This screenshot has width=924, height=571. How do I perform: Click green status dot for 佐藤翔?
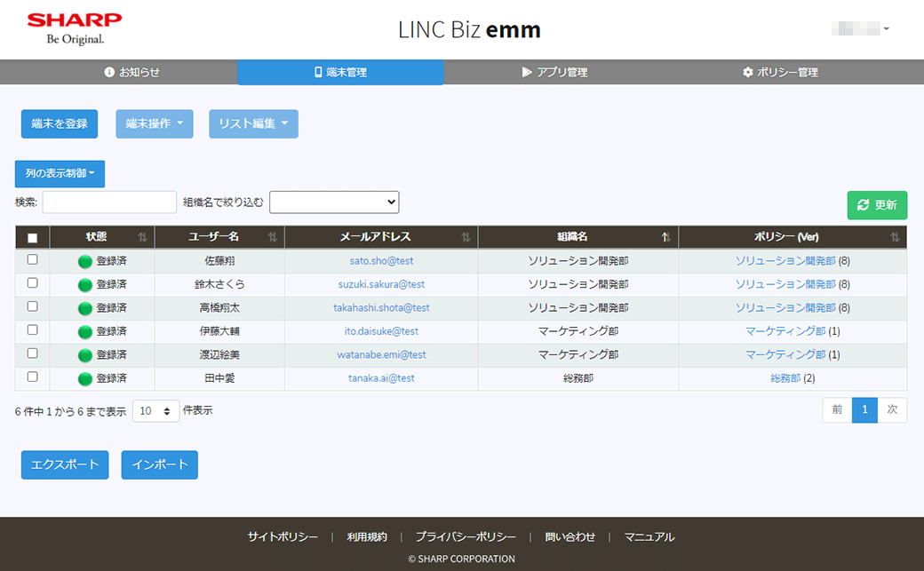click(85, 261)
